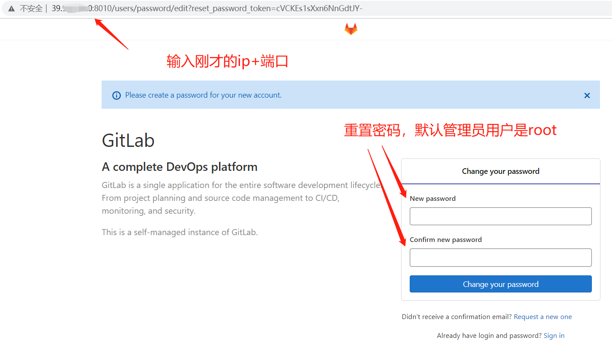Click the Sign in link
This screenshot has height=364, width=612.
554,335
